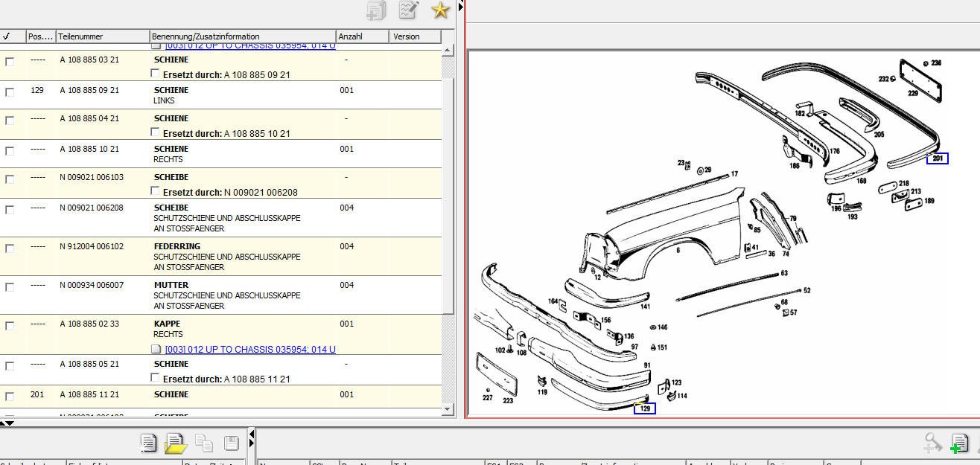This screenshot has height=465, width=980.
Task: Click callout 205 in the diagram
Action: click(x=879, y=135)
